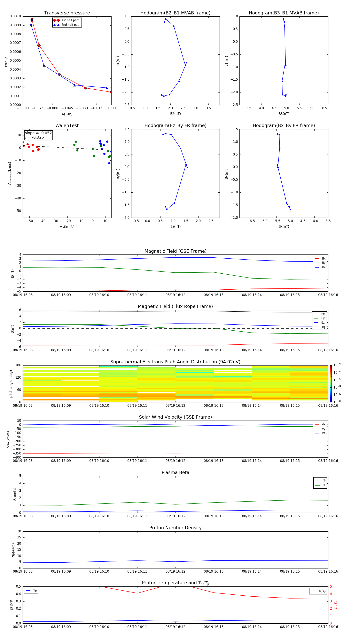Click the 'Transverse pressure' plot title
The image size is (351, 644).
tap(67, 13)
